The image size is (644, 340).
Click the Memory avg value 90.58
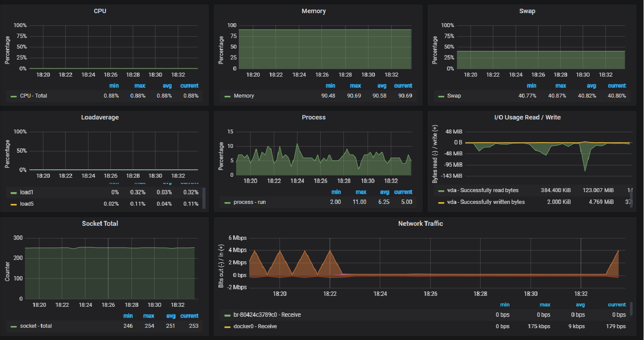[x=379, y=95]
